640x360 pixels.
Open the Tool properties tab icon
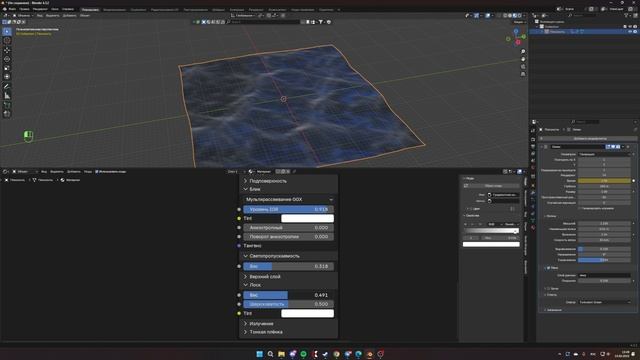533,131
